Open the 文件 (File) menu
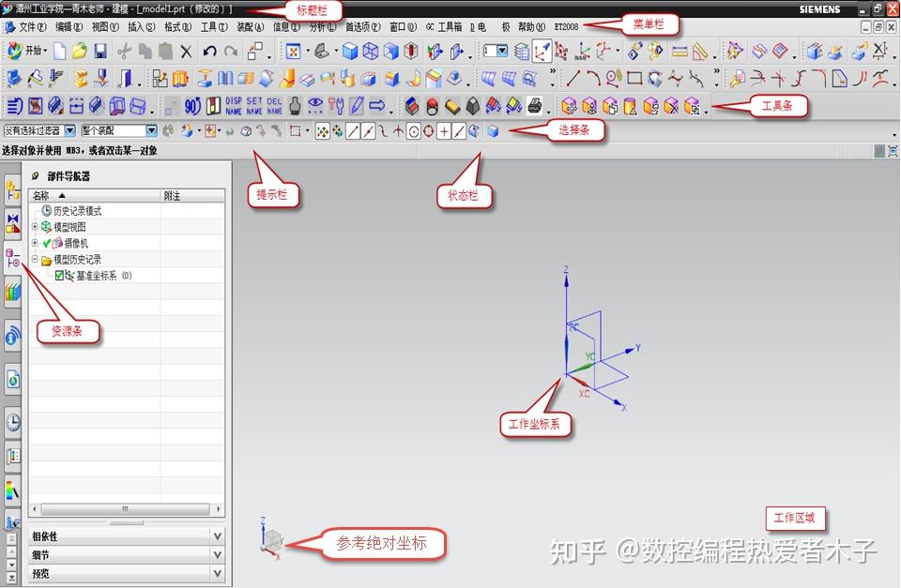This screenshot has height=588, width=901. tap(32, 27)
